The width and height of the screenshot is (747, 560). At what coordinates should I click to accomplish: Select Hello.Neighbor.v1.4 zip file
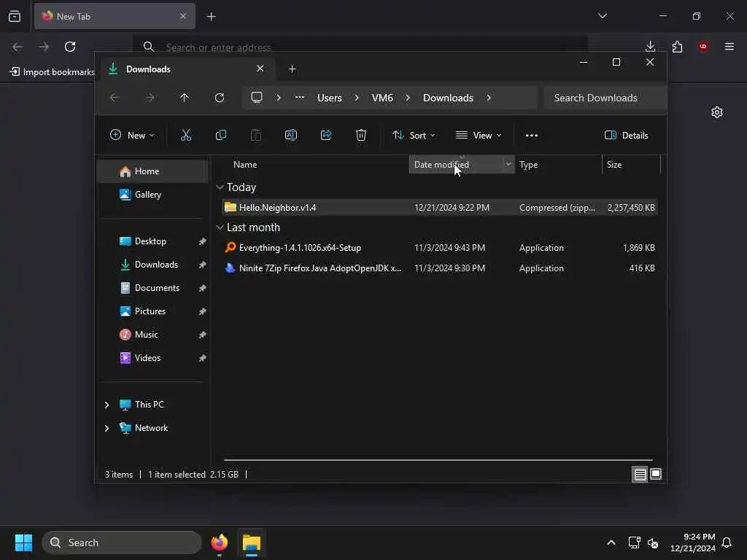[440, 208]
